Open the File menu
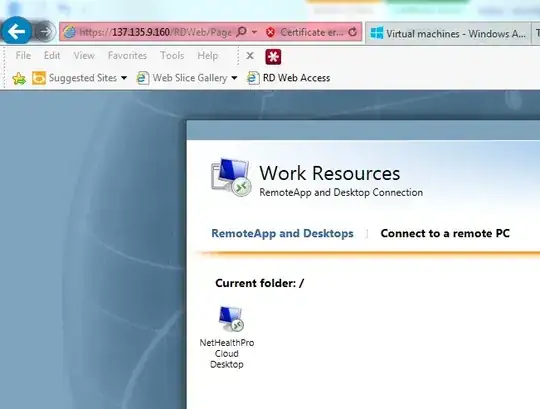Image resolution: width=540 pixels, height=409 pixels. tap(23, 55)
